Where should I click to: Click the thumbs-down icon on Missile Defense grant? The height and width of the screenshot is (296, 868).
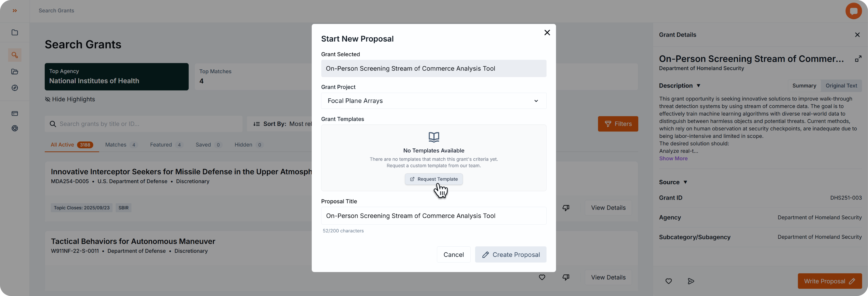[566, 208]
